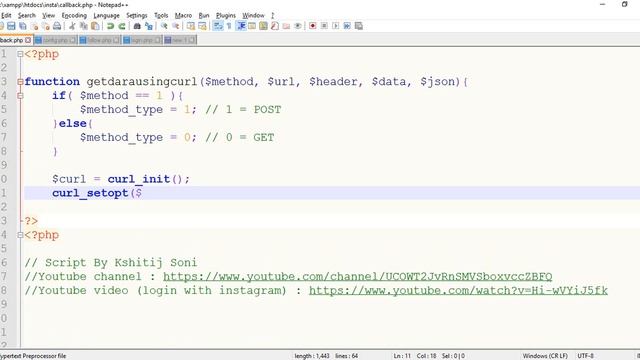Image resolution: width=640 pixels, height=360 pixels.
Task: Toggle Show All Characters pilcrow icon
Action: tap(229, 26)
